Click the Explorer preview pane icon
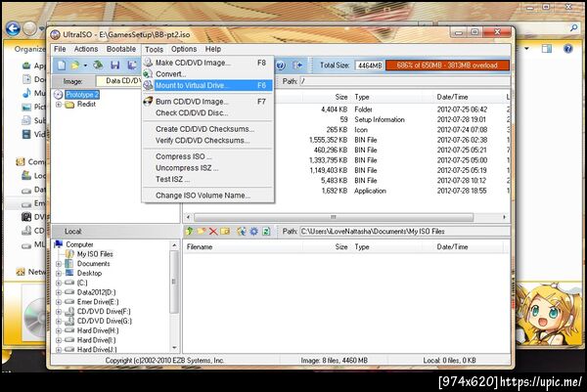This screenshot has width=587, height=392. pyautogui.click(x=547, y=49)
